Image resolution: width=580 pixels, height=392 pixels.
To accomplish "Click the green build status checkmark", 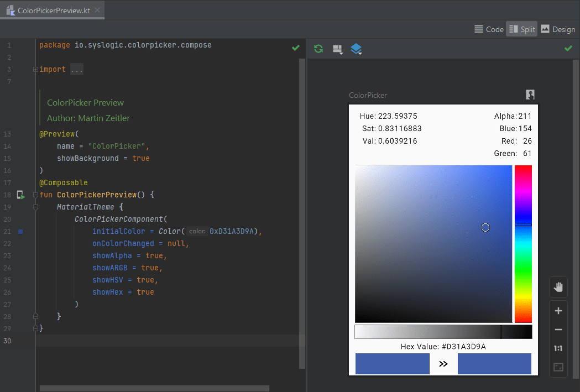I will (x=568, y=49).
